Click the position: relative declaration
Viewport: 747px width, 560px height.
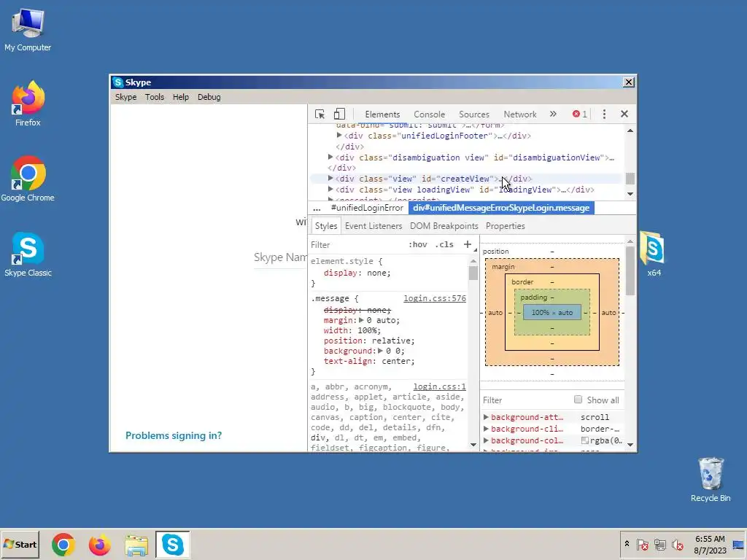369,341
